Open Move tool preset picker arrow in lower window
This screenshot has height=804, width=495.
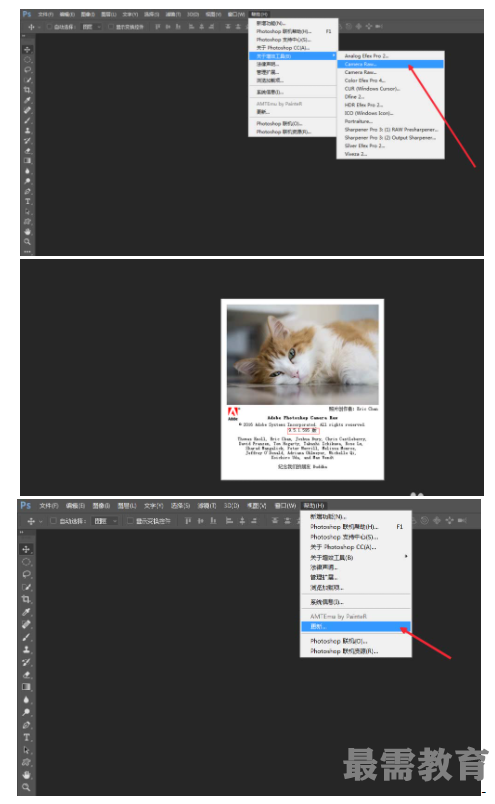[x=41, y=521]
